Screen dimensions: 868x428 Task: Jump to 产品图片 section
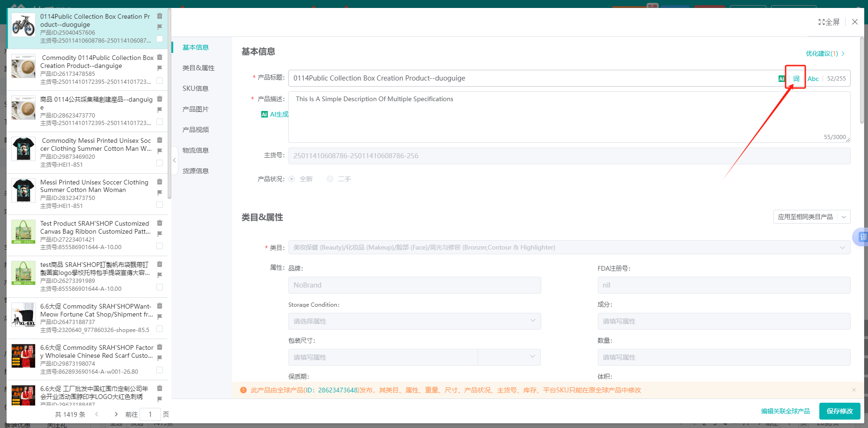click(x=196, y=109)
